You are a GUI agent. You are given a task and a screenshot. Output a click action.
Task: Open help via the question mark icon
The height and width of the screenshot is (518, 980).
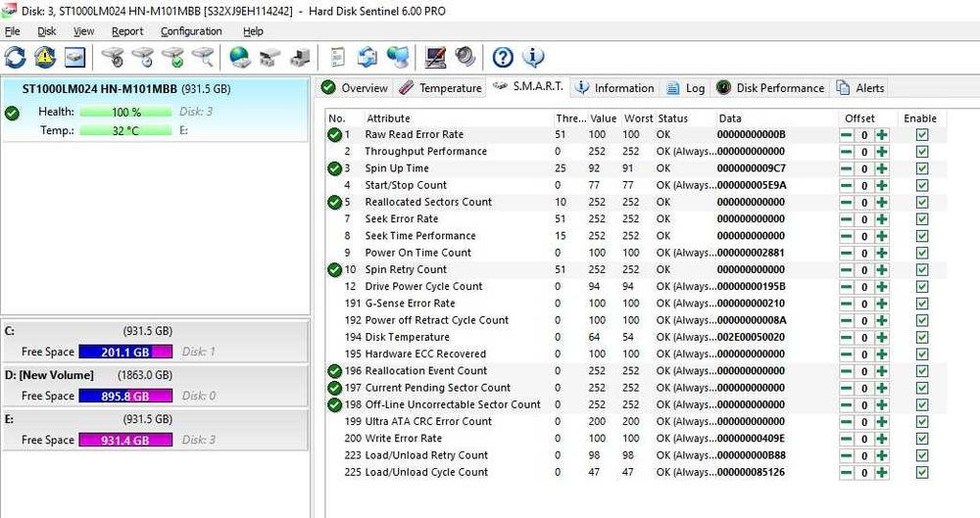tap(503, 58)
